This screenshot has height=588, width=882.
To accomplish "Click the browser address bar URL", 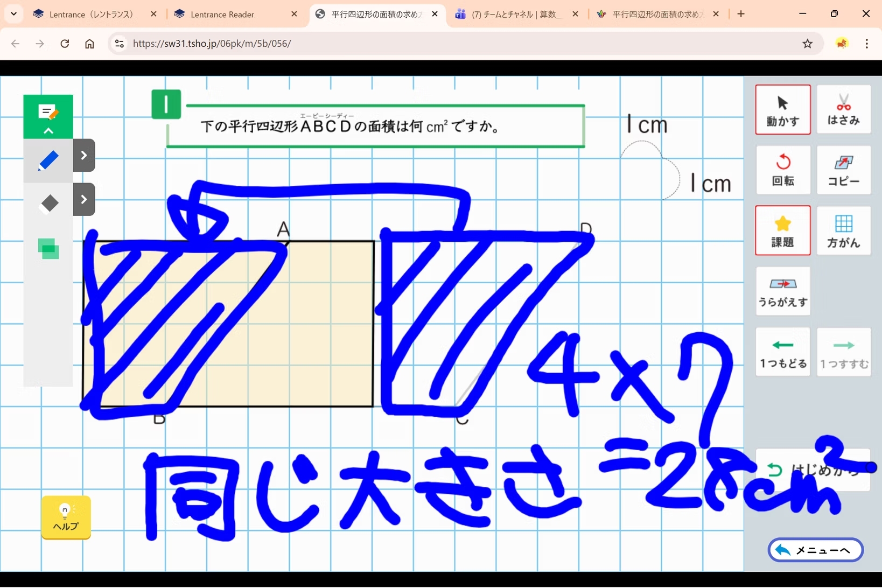I will coord(212,44).
